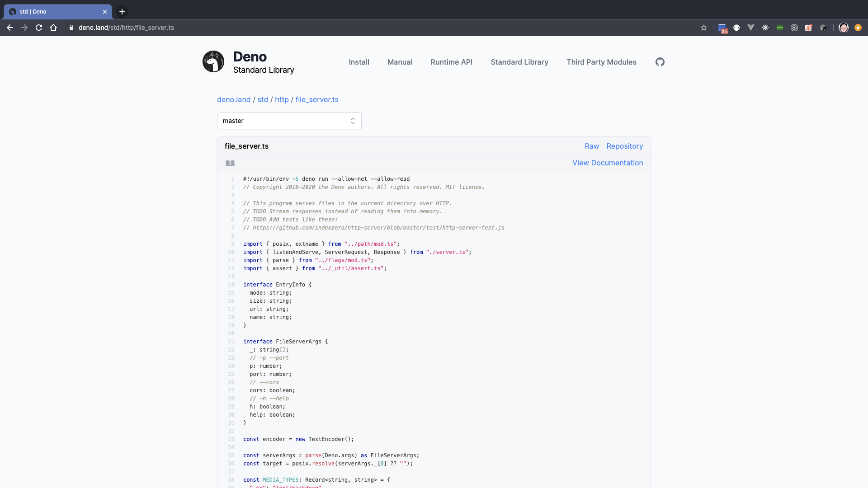Open the GitHub icon in the navbar
The image size is (868, 488).
tap(660, 62)
